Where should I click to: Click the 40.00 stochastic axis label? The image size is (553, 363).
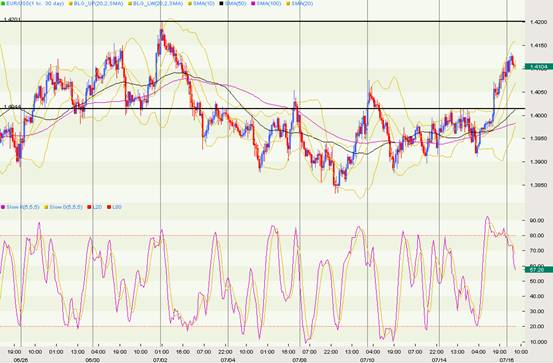(537, 296)
